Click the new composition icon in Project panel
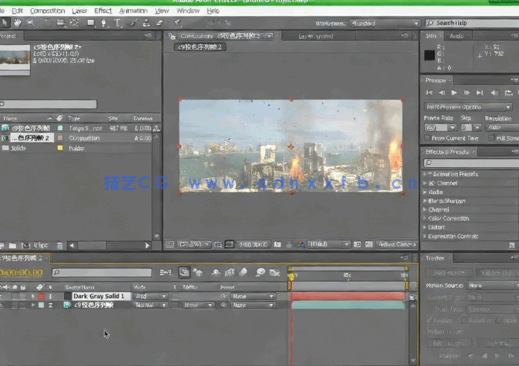This screenshot has width=519, height=366. click(25, 246)
